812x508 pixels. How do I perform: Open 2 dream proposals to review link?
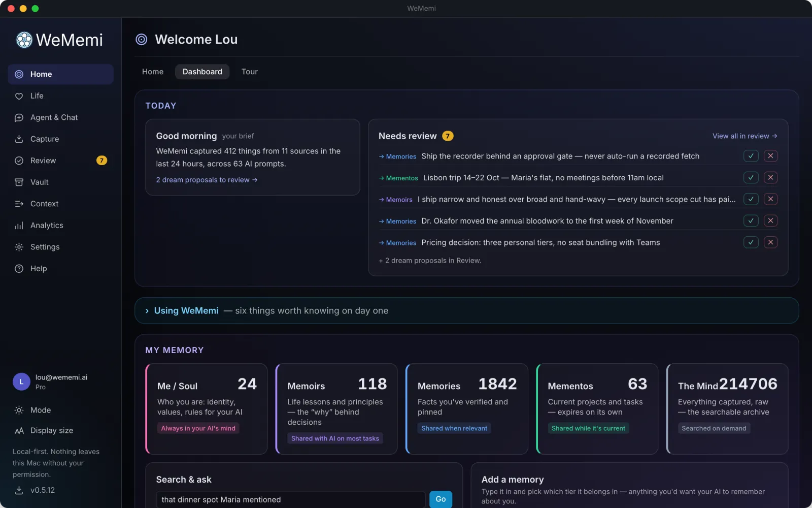207,180
